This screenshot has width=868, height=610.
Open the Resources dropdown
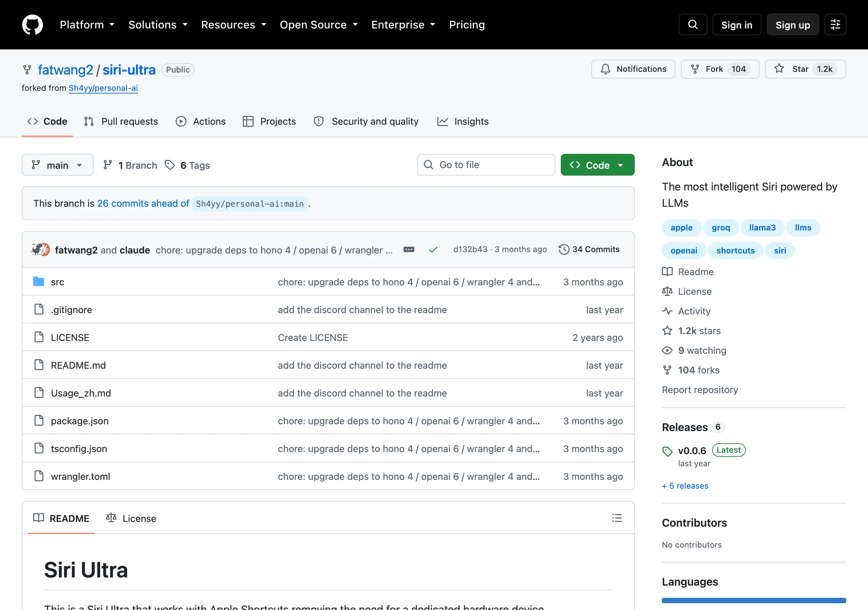pyautogui.click(x=234, y=24)
